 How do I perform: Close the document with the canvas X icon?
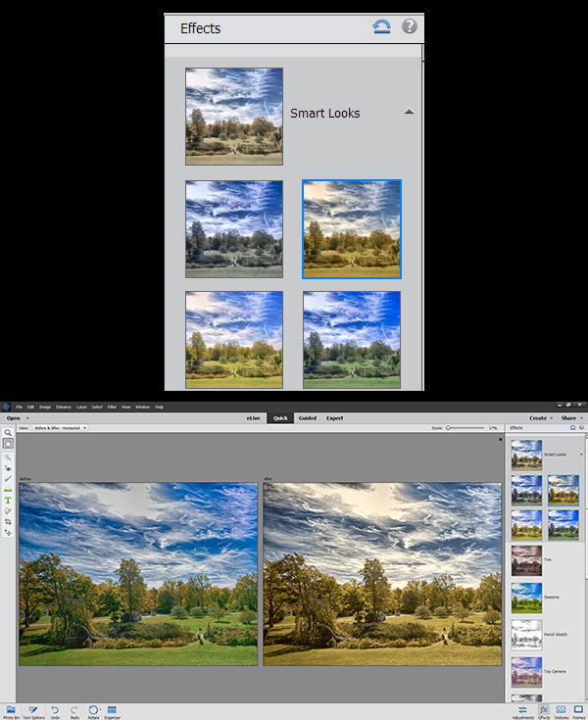[x=501, y=440]
